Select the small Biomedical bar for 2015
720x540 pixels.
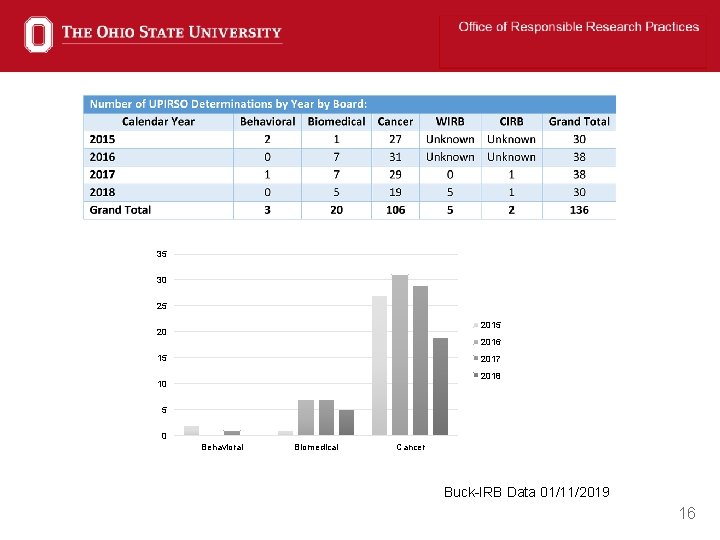tap(285, 433)
